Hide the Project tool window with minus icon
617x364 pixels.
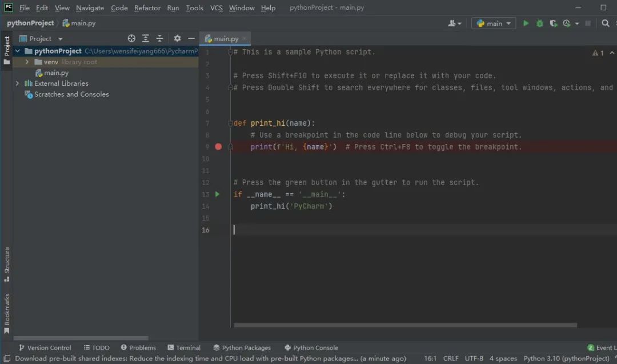tap(191, 38)
